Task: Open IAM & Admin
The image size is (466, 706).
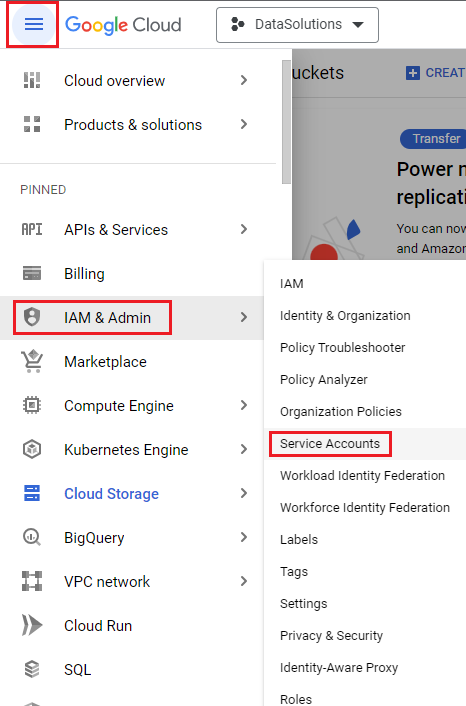Action: pyautogui.click(x=107, y=317)
